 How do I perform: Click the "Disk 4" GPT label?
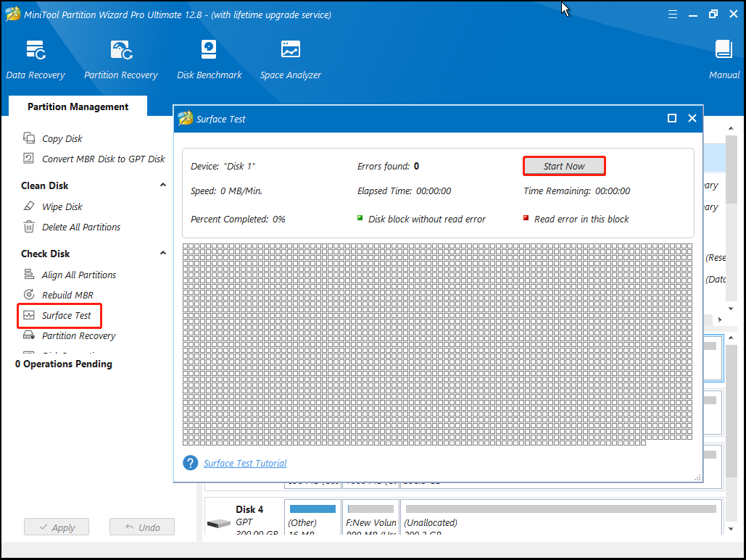[249, 509]
